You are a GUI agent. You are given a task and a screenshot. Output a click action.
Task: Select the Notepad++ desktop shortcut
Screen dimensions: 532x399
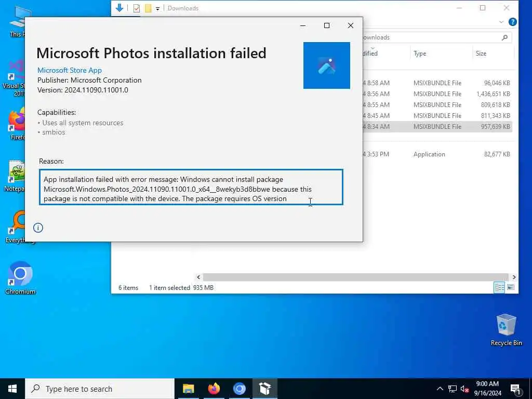tap(15, 176)
